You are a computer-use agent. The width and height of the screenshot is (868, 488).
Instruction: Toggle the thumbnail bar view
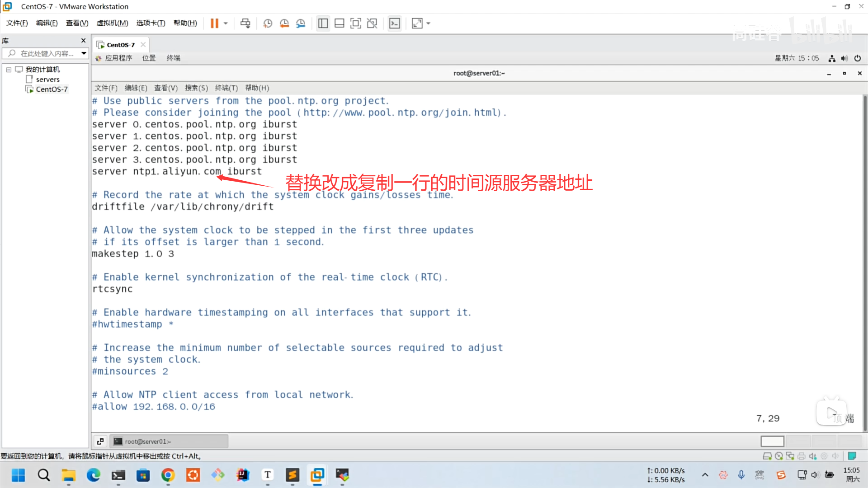coord(339,23)
